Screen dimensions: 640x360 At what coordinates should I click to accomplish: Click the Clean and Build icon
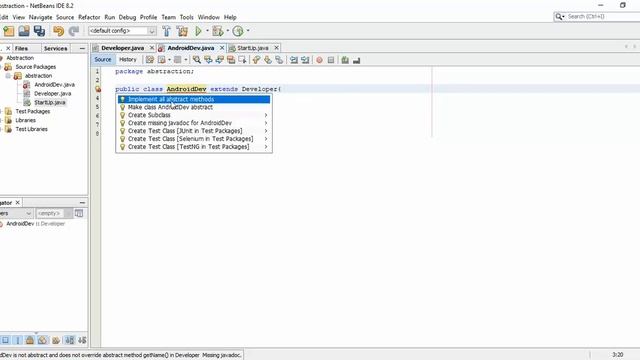tap(182, 31)
